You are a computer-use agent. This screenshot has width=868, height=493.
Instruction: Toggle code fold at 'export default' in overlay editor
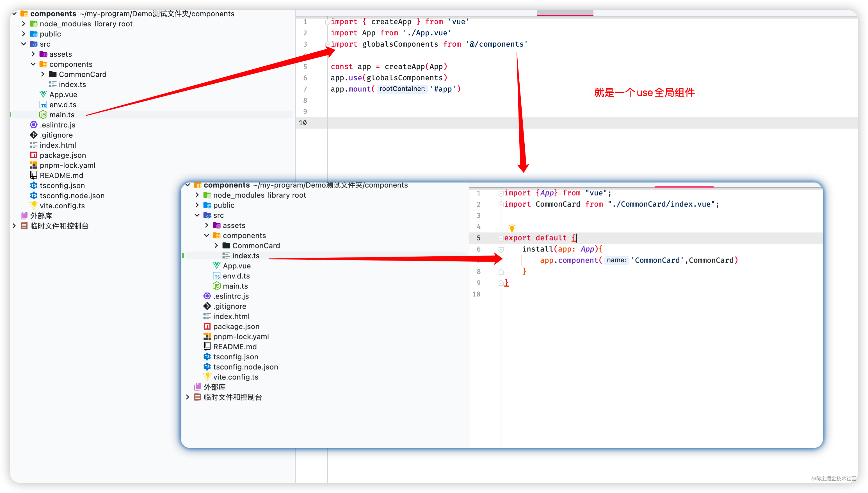click(x=501, y=238)
